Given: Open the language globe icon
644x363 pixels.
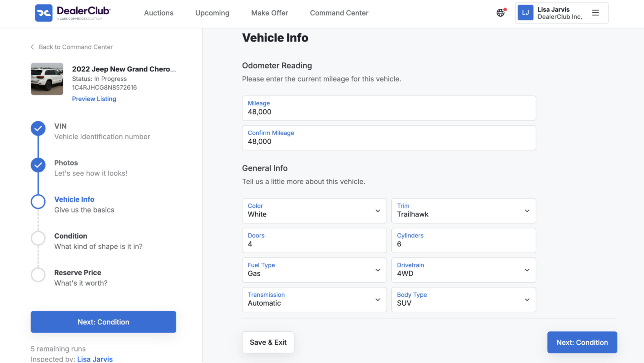Looking at the screenshot, I should pos(501,13).
